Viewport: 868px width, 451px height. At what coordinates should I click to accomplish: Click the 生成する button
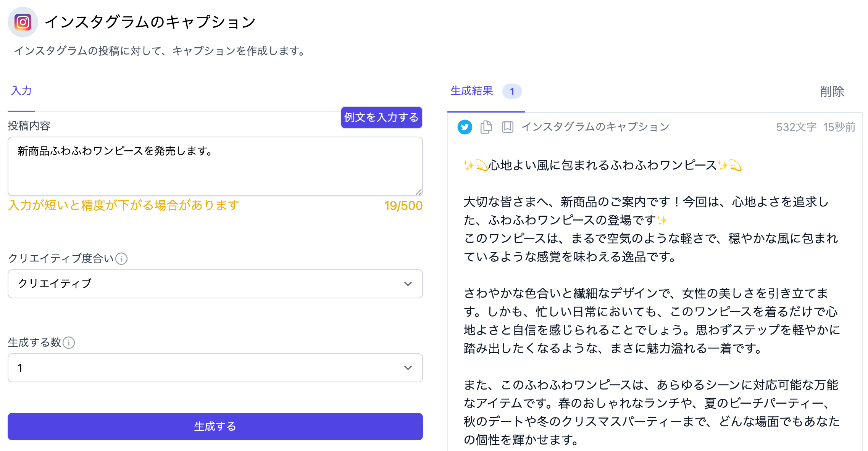tap(215, 427)
